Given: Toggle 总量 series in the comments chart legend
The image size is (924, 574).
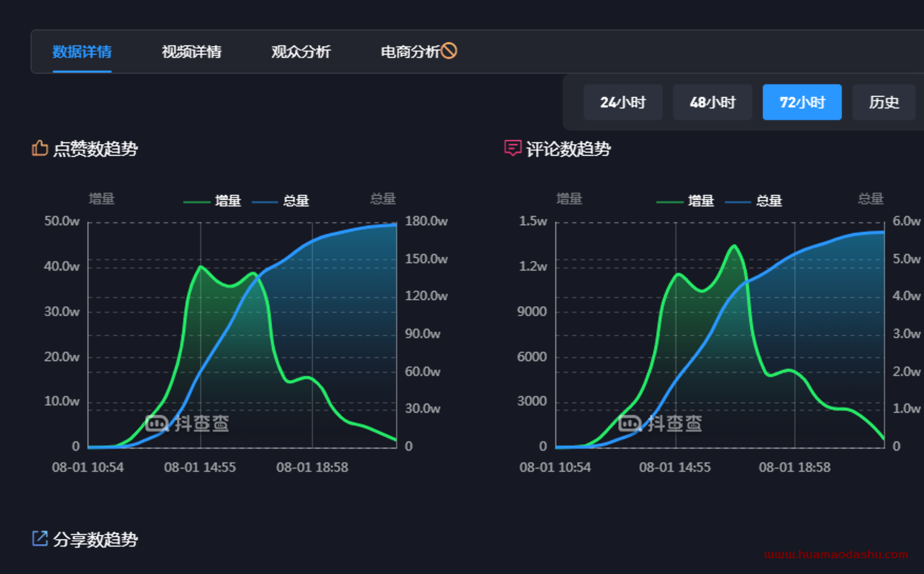Looking at the screenshot, I should tap(753, 201).
